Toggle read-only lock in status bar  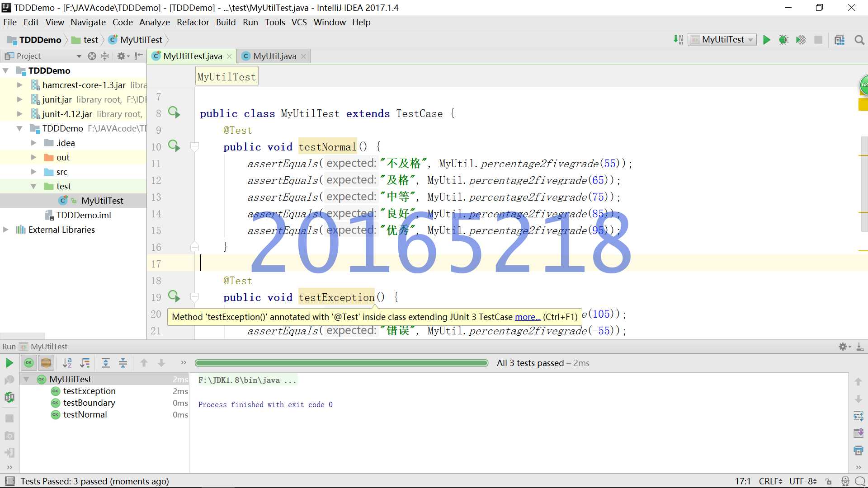click(828, 482)
